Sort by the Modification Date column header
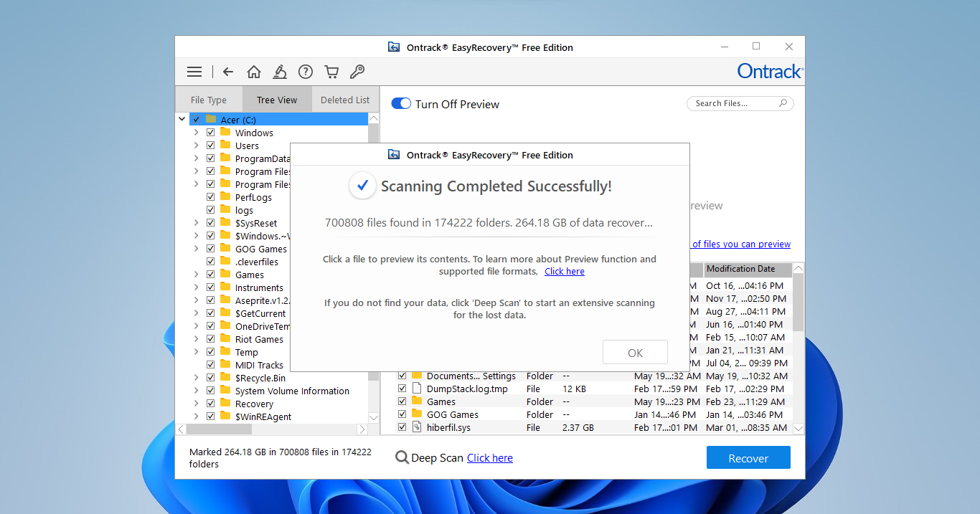This screenshot has width=980, height=514. pos(748,269)
